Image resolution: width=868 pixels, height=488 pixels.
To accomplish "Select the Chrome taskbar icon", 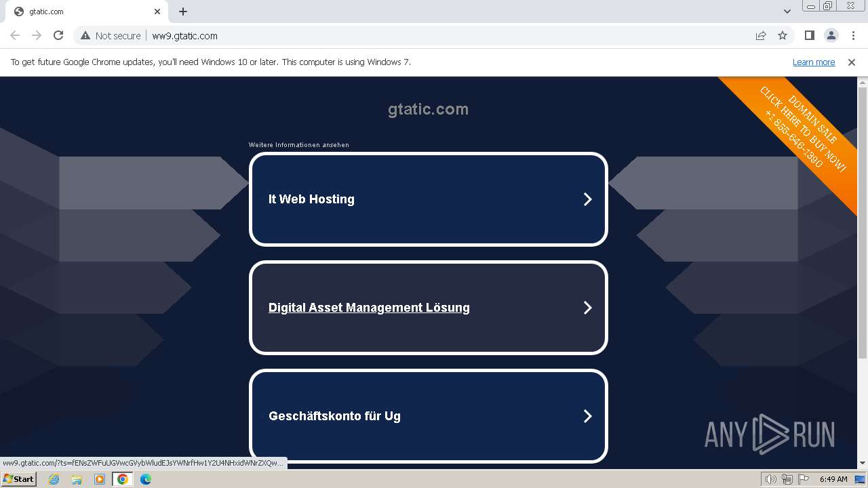I will (x=123, y=479).
